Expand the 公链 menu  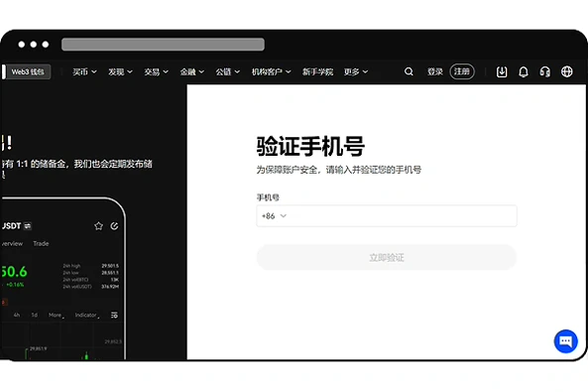coord(228,71)
